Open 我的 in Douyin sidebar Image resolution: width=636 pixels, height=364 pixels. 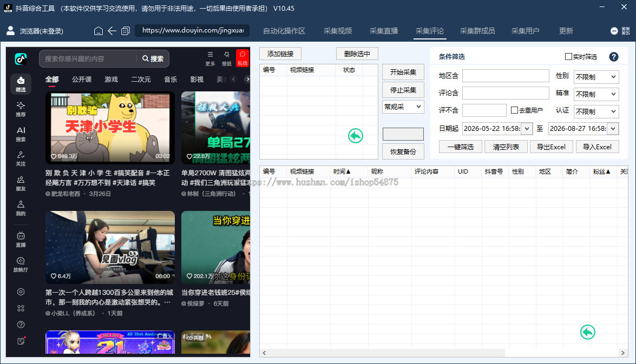pos(21,208)
